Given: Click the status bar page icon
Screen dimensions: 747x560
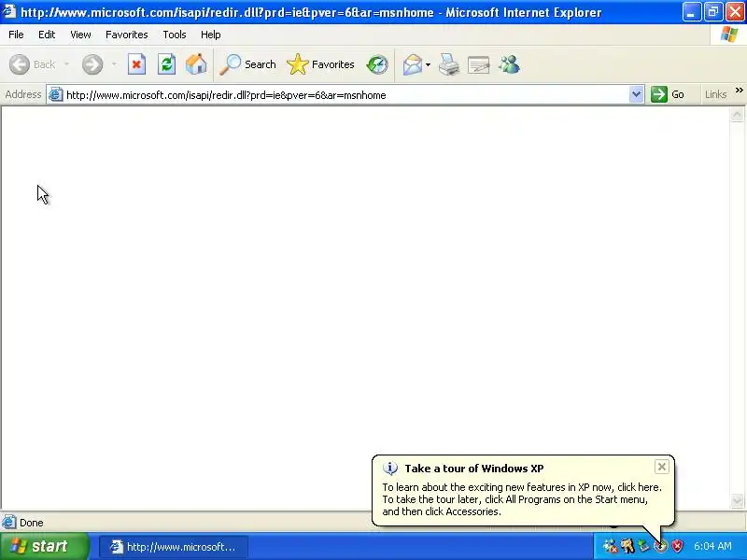Looking at the screenshot, I should point(8,523).
